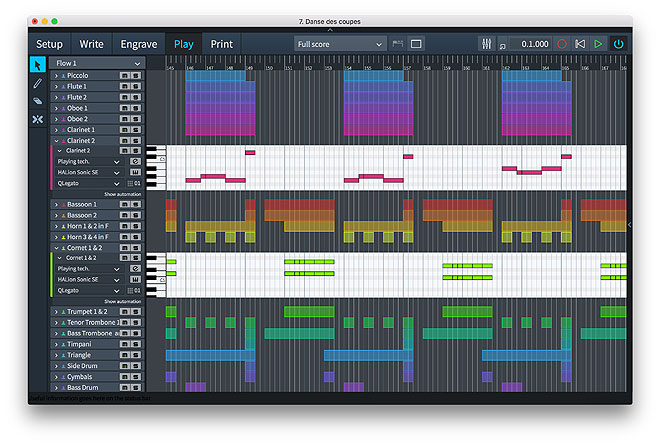The image size is (660, 444).
Task: Open the Flow 1 dropdown
Action: (x=98, y=63)
